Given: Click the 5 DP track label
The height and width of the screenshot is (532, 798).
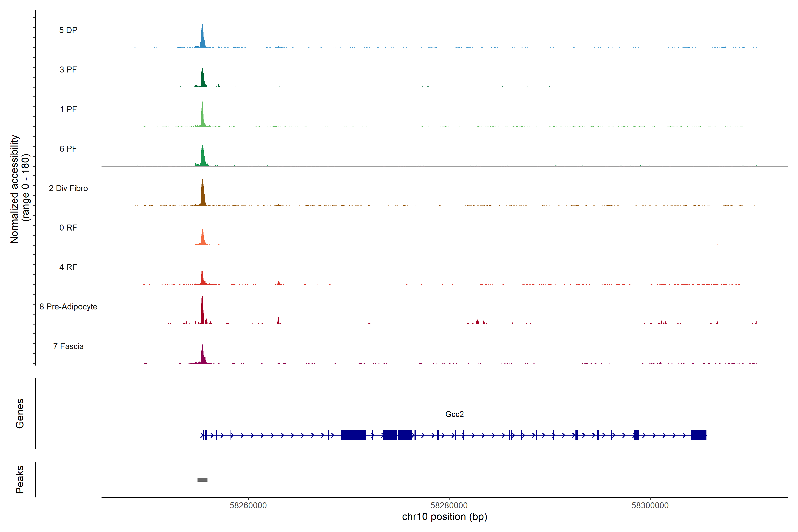Looking at the screenshot, I should (x=68, y=30).
